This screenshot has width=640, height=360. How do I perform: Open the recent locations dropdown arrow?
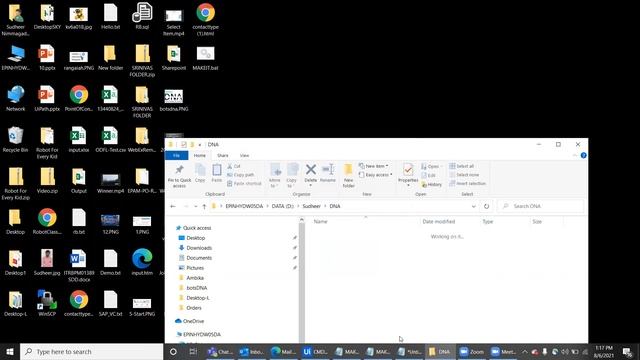pyautogui.click(x=196, y=206)
